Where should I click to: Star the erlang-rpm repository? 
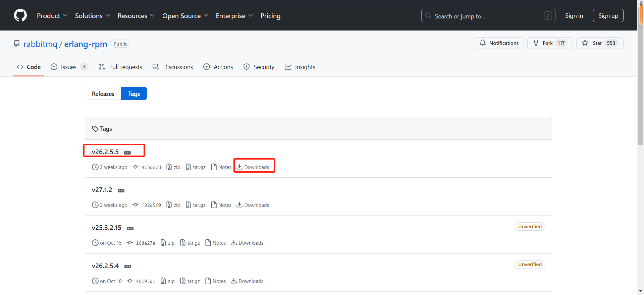coord(593,43)
